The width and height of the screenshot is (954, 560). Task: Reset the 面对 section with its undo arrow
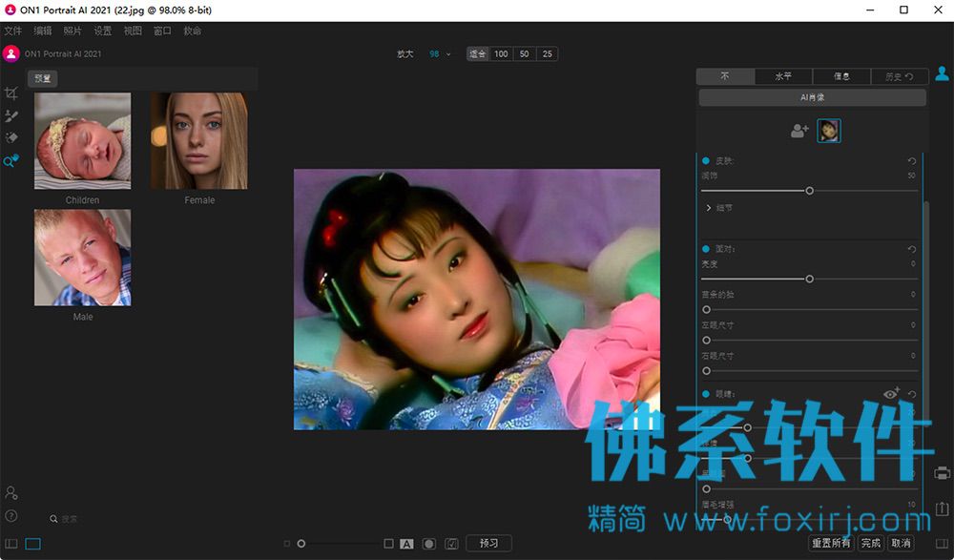pos(911,249)
